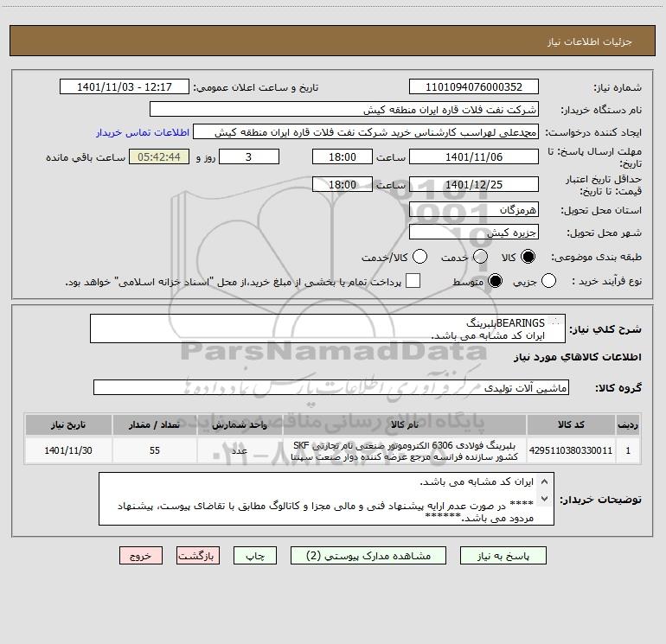Click the need number field 1101094076000352
This screenshot has height=644, width=666.
point(474,87)
